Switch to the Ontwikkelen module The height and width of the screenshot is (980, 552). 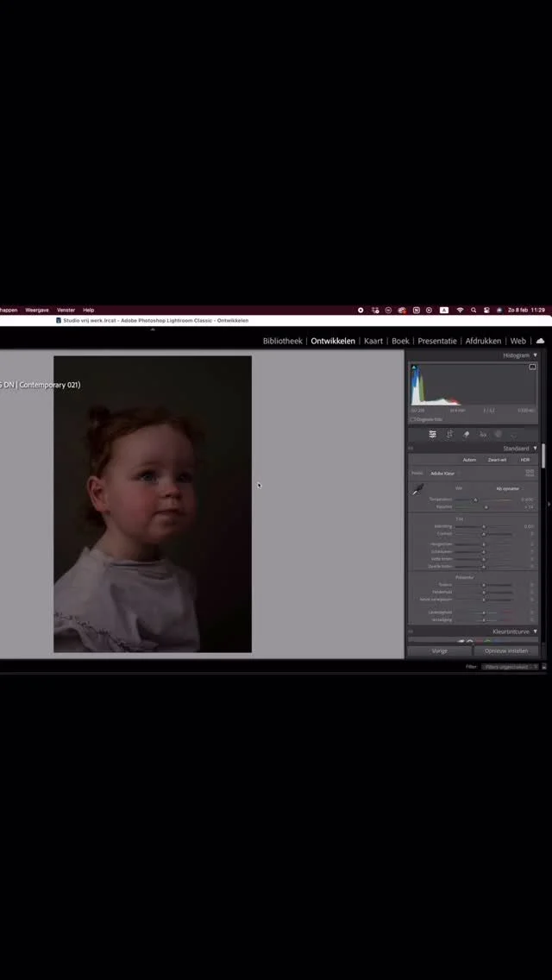click(333, 342)
